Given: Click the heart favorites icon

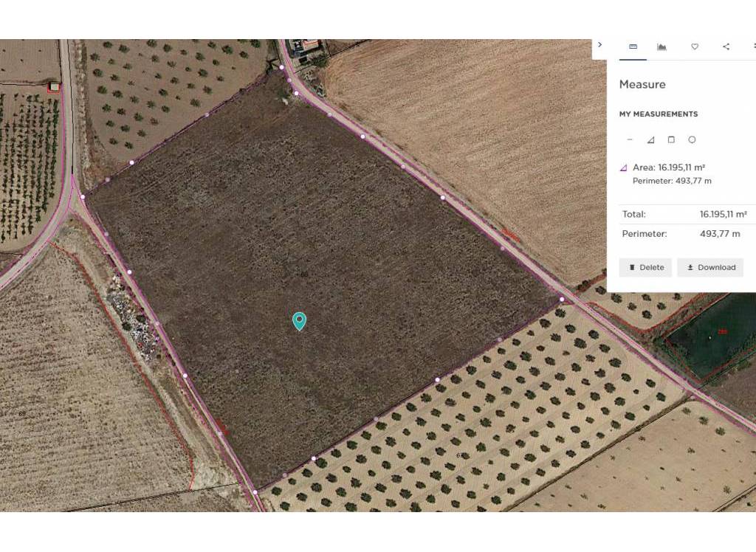Looking at the screenshot, I should 695,46.
